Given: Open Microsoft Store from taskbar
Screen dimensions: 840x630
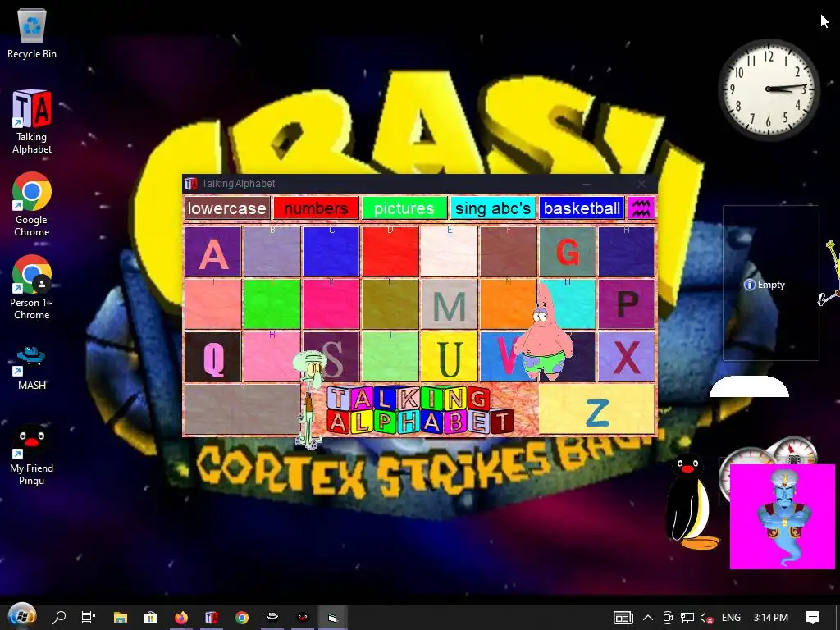Looking at the screenshot, I should click(x=151, y=618).
